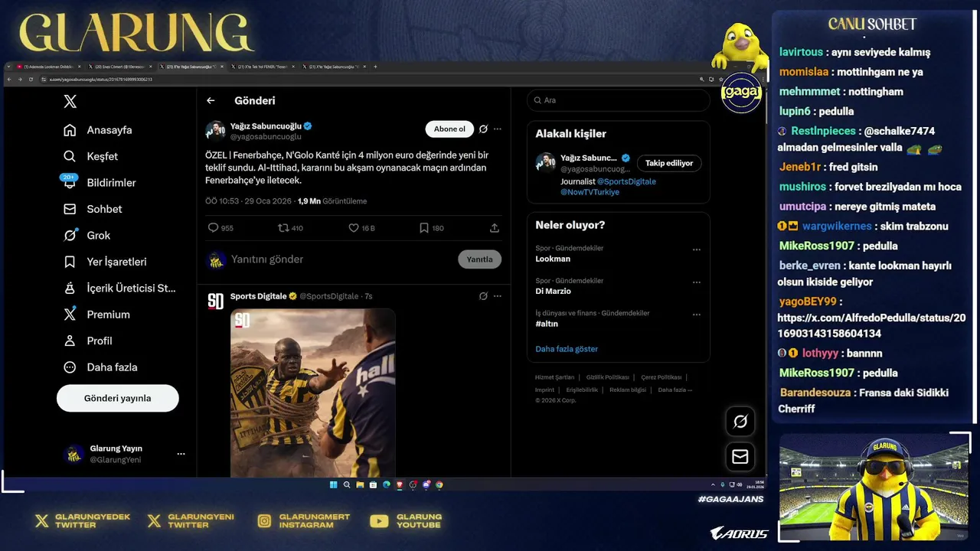Open Lookman trending topic
The image size is (980, 551).
(553, 259)
